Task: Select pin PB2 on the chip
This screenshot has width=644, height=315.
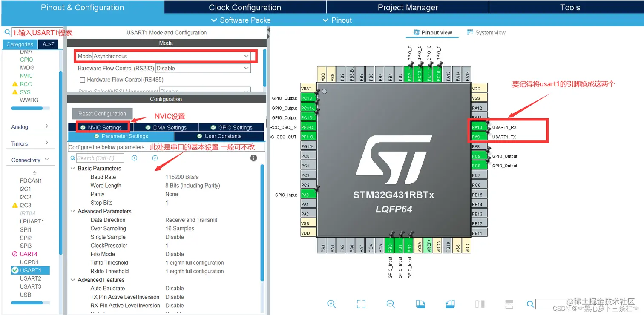Action: coord(410,245)
